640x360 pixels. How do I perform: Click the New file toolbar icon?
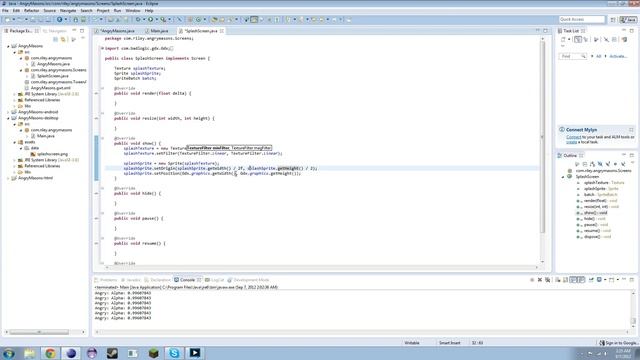point(7,20)
